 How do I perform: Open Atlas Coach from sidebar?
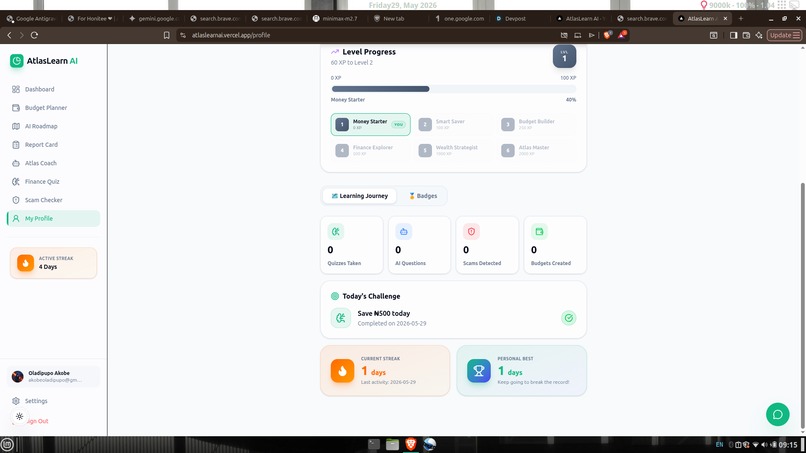coord(53,163)
